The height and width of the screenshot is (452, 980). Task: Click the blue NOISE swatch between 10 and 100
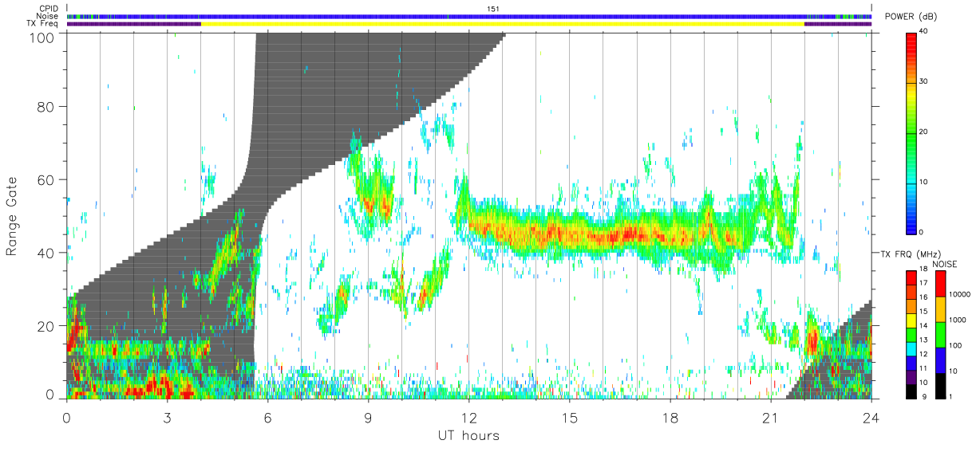click(940, 360)
